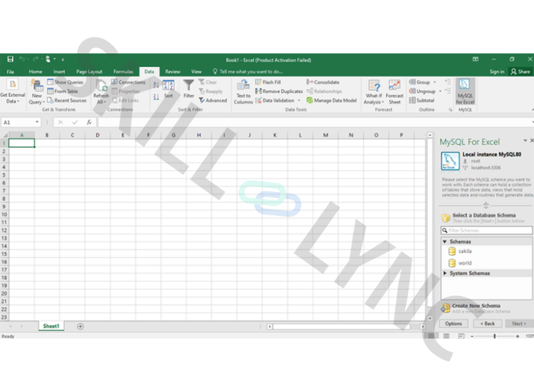Click From Table
Screen dimensions: 534x392
pyautogui.click(x=63, y=92)
